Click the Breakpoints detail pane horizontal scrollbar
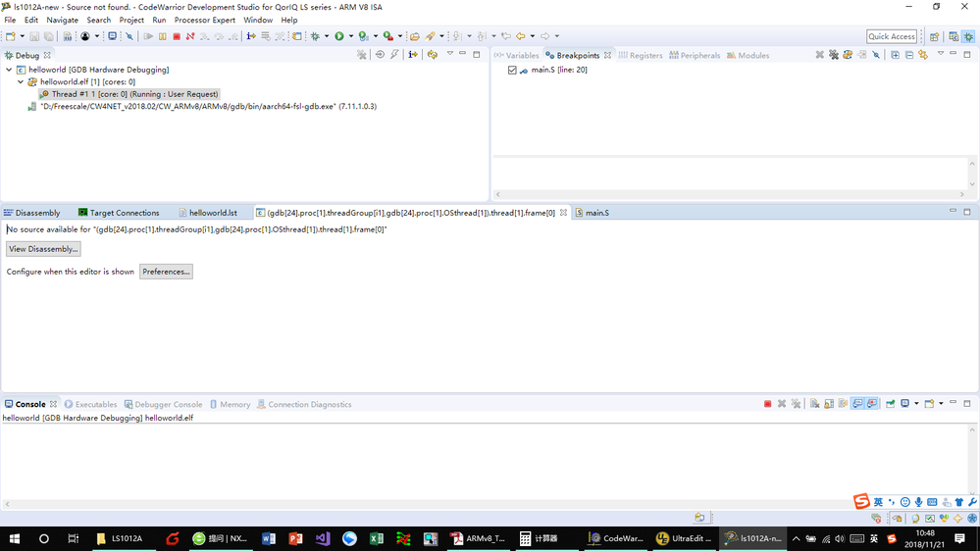Viewport: 980px width, 551px height. click(x=730, y=194)
